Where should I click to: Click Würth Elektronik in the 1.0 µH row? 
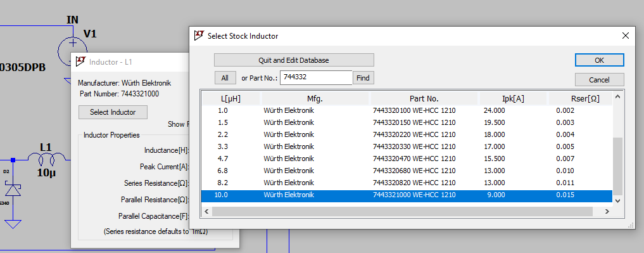tap(289, 111)
